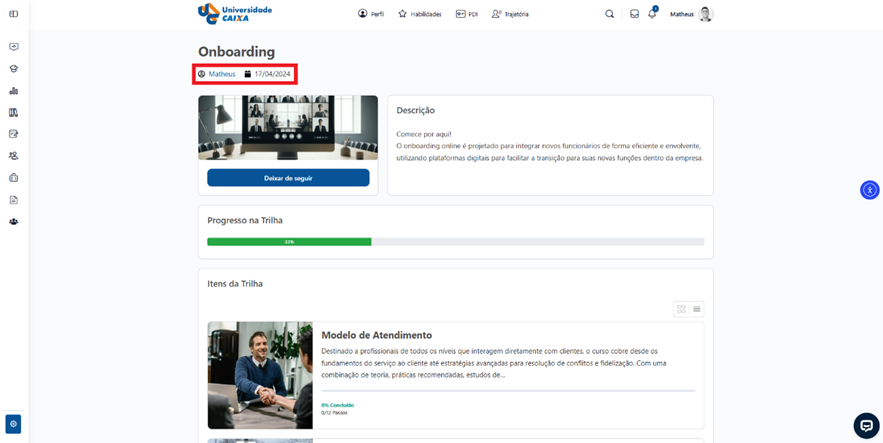883x443 pixels.
Task: Switch to grid view of trail items
Action: point(681,309)
